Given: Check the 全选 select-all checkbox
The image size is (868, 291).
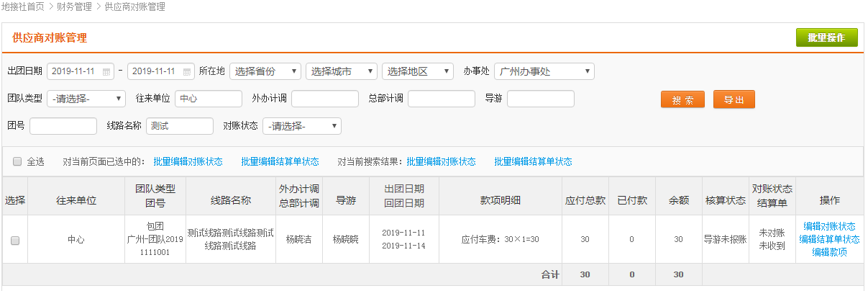Looking at the screenshot, I should 17,161.
